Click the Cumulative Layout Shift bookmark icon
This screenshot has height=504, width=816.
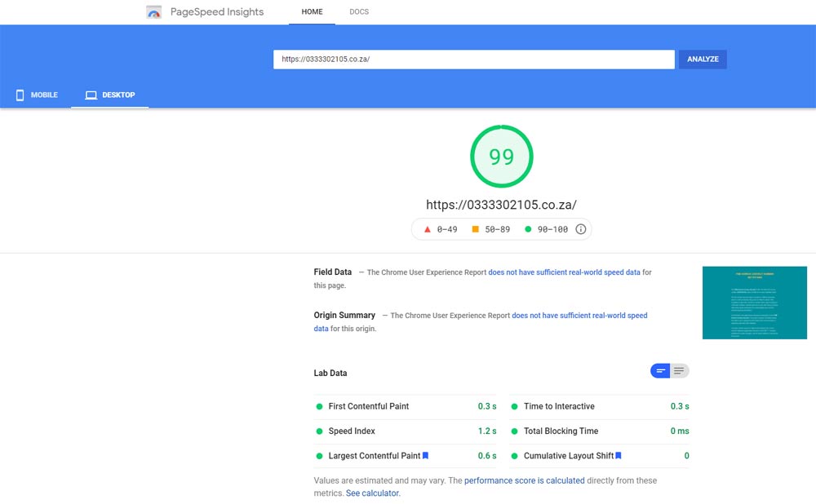pos(619,456)
